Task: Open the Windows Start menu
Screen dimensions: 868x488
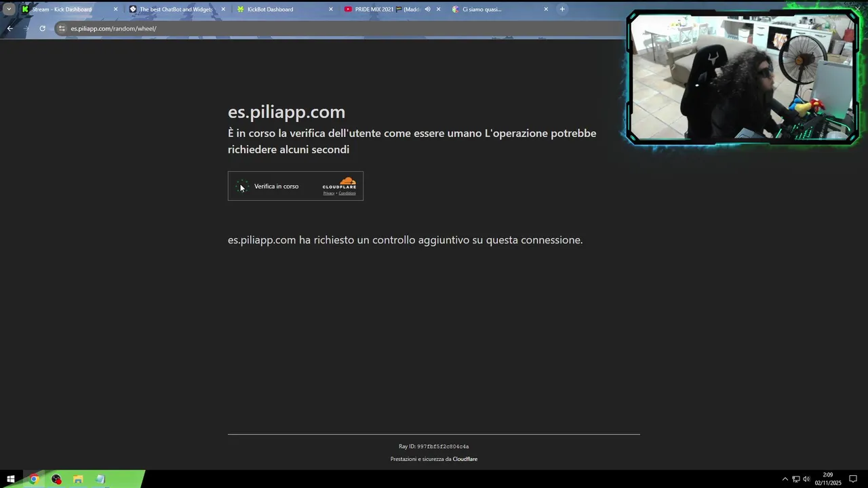Action: pyautogui.click(x=11, y=479)
